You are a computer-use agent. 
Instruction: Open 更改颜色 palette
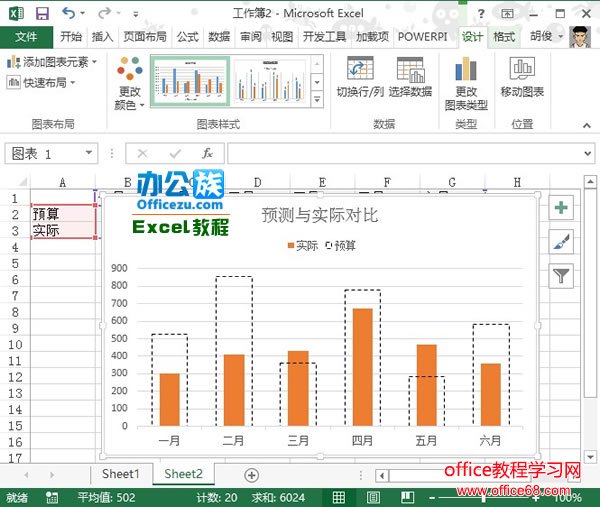point(129,83)
